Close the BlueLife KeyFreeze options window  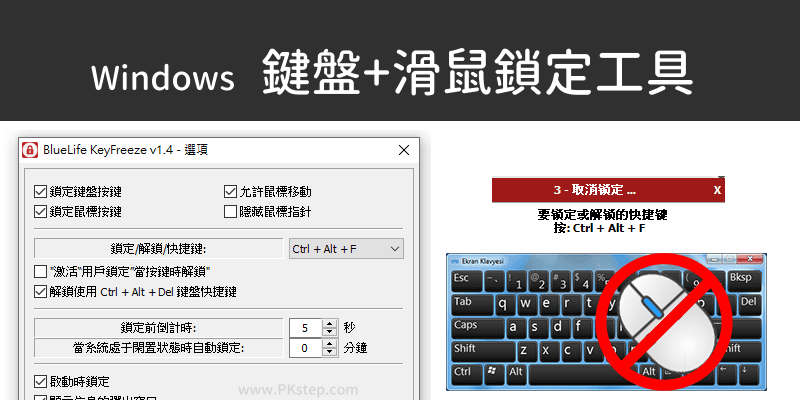pyautogui.click(x=404, y=150)
